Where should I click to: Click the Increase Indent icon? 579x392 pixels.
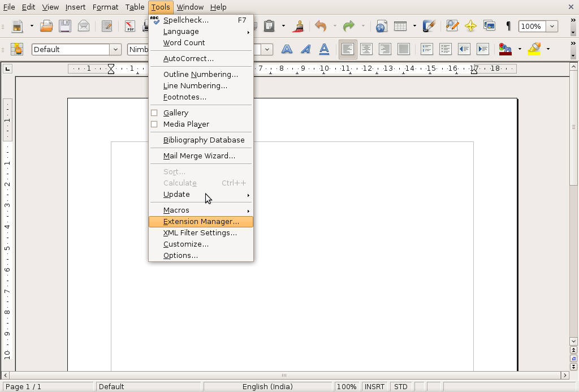(483, 49)
